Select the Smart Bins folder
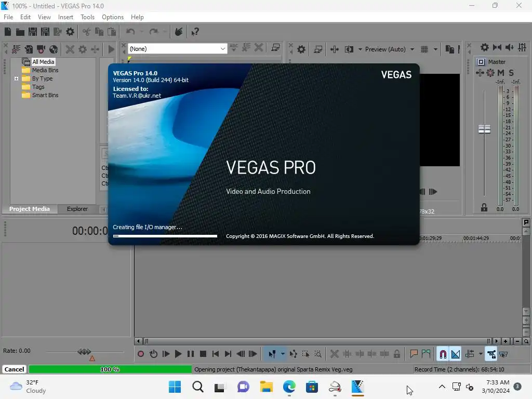532x399 pixels. tap(45, 96)
